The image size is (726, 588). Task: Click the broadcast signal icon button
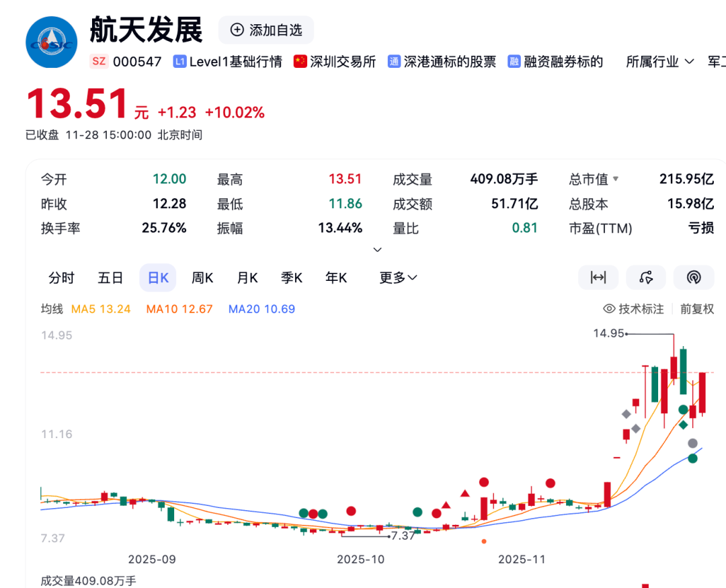tap(694, 278)
